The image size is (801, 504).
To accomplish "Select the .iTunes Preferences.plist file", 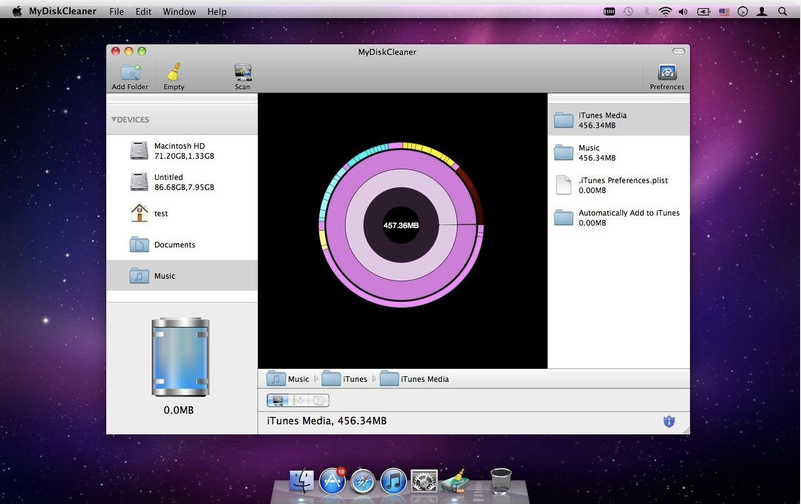I will pyautogui.click(x=618, y=185).
